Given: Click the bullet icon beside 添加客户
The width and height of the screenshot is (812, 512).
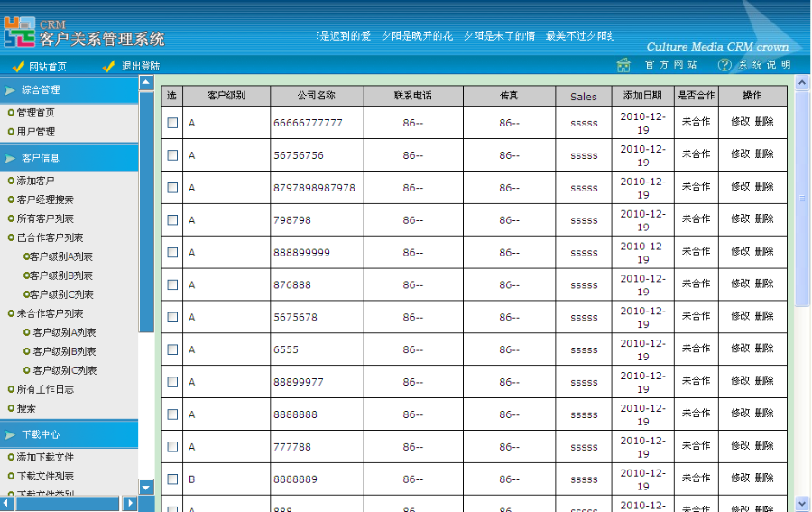Looking at the screenshot, I should (x=11, y=181).
